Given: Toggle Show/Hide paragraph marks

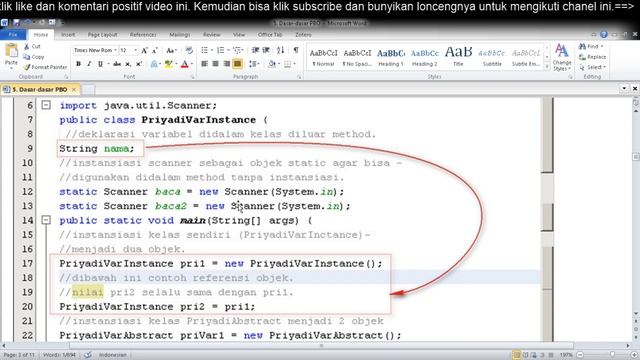Looking at the screenshot, I should point(296,50).
